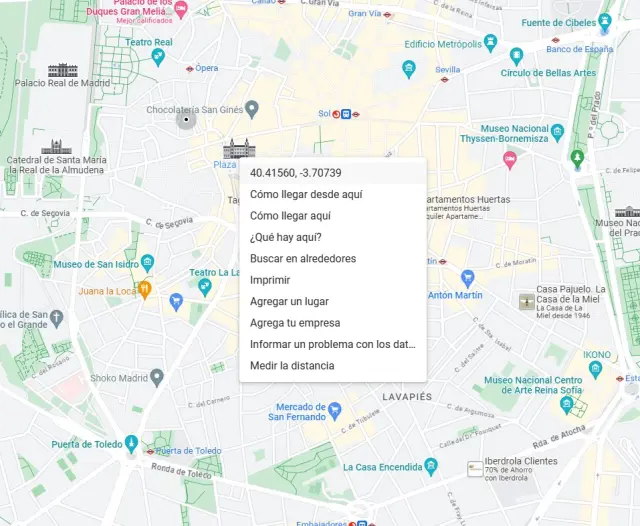Open the Museo Nacional Thyssen-Bornemisza marker
Screen dimensions: 640x526
(x=557, y=133)
